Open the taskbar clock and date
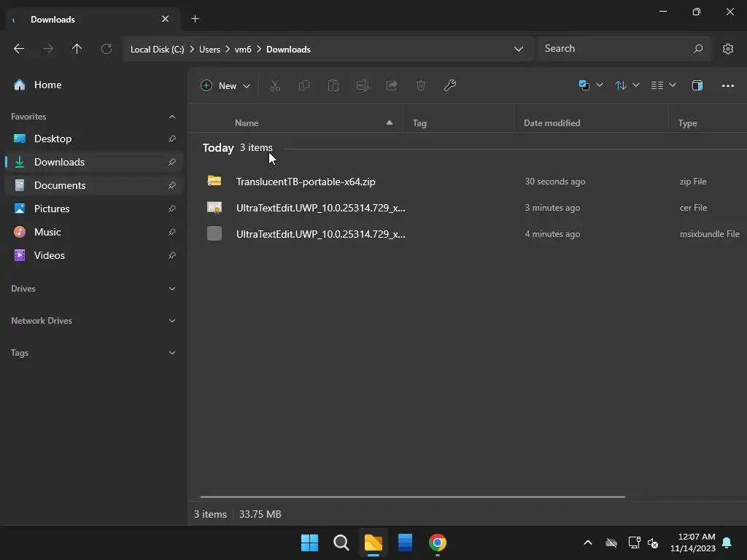This screenshot has width=747, height=560. point(693,542)
